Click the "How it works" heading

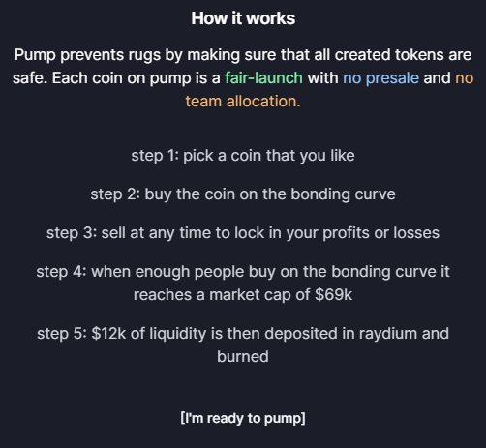pyautogui.click(x=243, y=18)
